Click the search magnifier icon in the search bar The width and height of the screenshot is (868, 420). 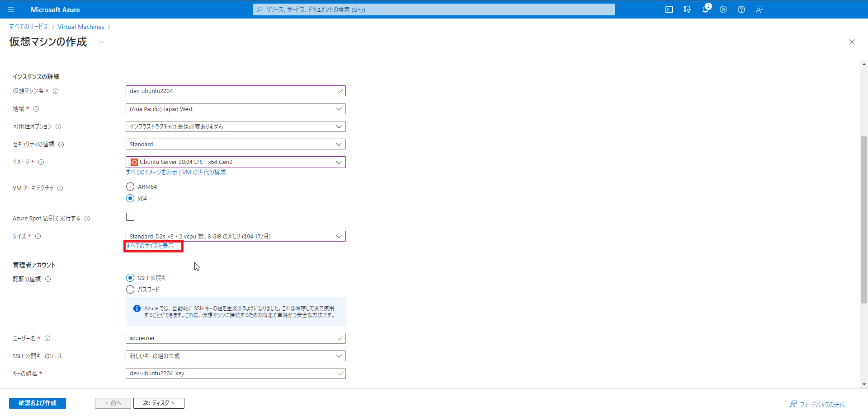pyautogui.click(x=259, y=9)
